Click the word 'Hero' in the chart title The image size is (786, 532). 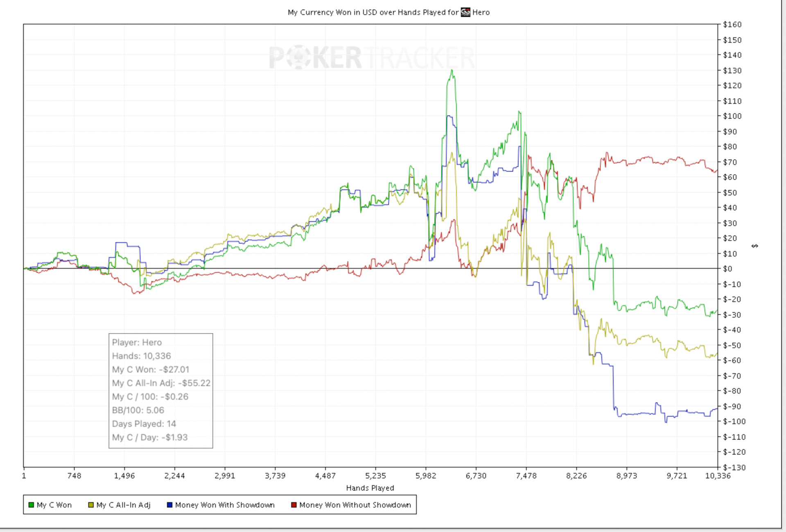[481, 12]
